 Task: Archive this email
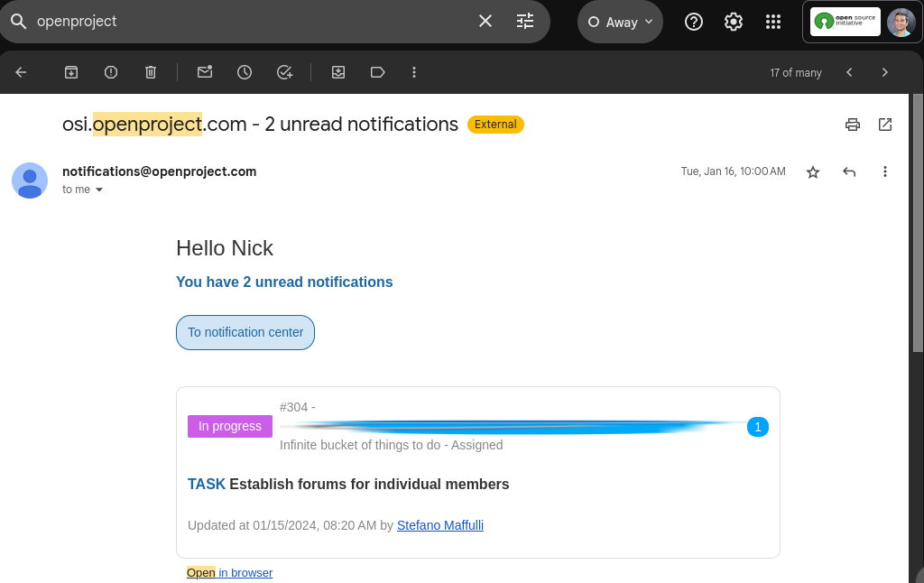71,72
